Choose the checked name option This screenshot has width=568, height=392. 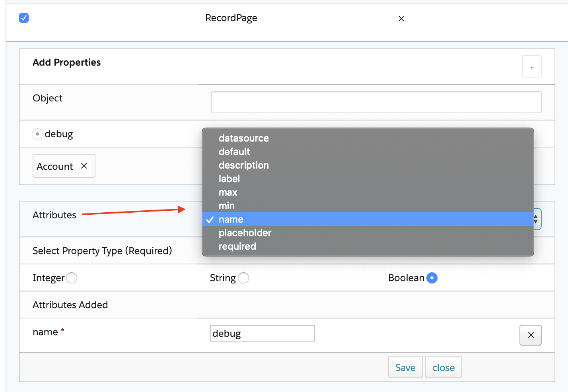231,219
